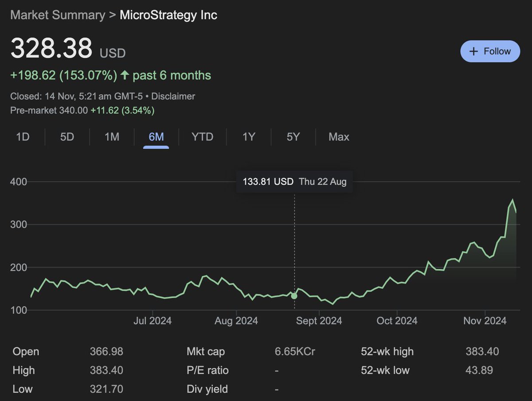Click the 52-wk high value 383.40
This screenshot has height=401, width=532.
click(x=482, y=352)
